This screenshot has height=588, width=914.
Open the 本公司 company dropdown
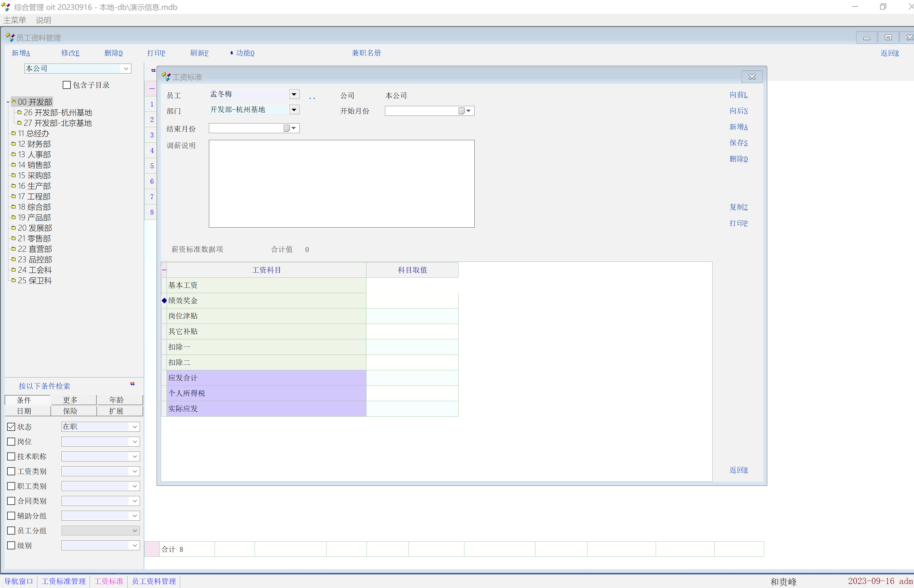(126, 68)
